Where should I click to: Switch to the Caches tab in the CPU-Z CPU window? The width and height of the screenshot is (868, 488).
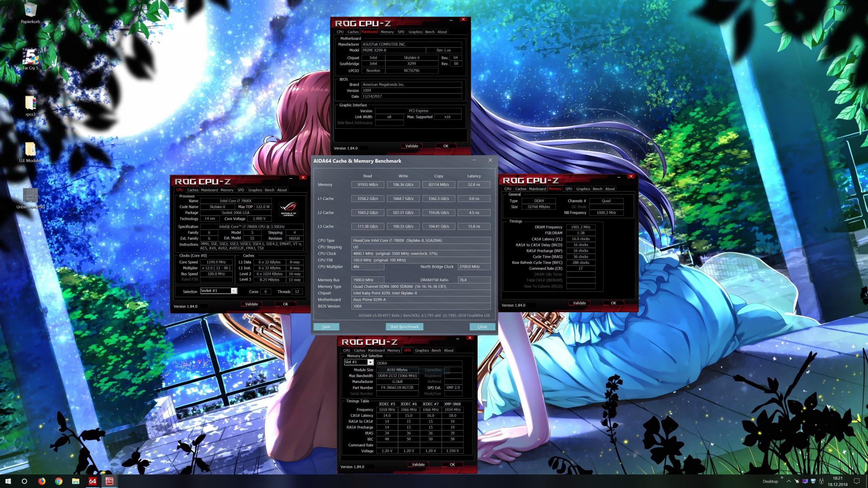pyautogui.click(x=192, y=190)
